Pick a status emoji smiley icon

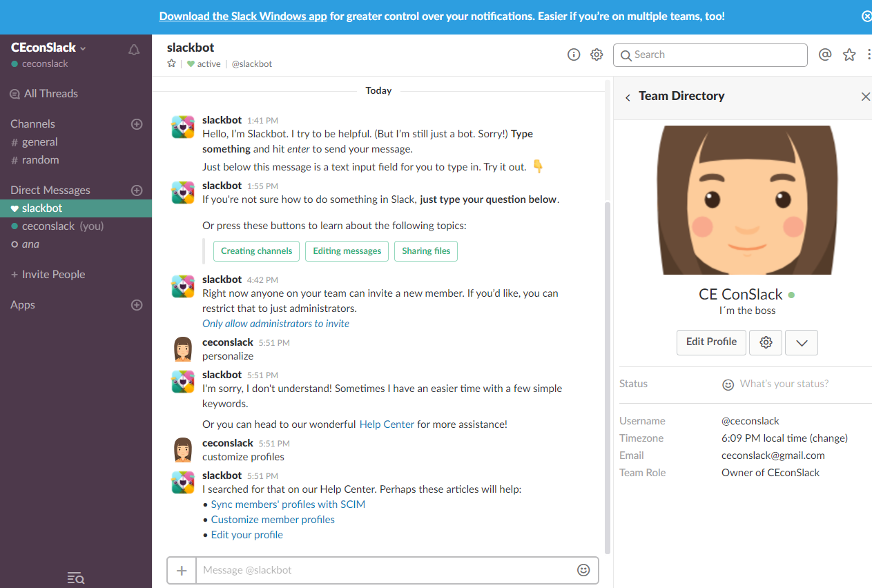(728, 384)
